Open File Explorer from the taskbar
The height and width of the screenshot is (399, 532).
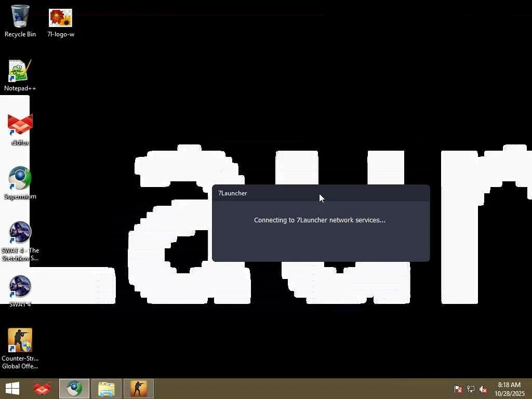pyautogui.click(x=107, y=389)
